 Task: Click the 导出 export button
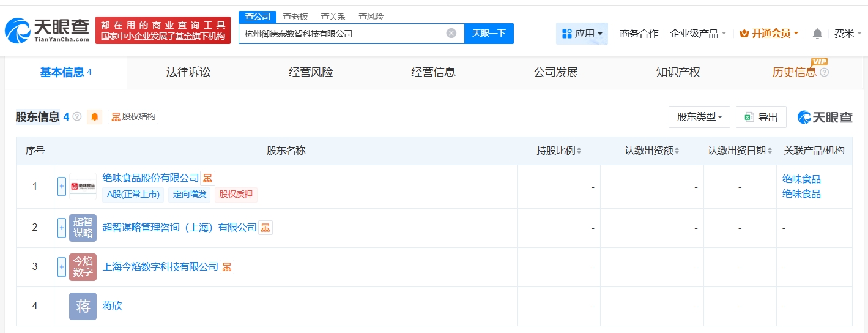click(761, 117)
